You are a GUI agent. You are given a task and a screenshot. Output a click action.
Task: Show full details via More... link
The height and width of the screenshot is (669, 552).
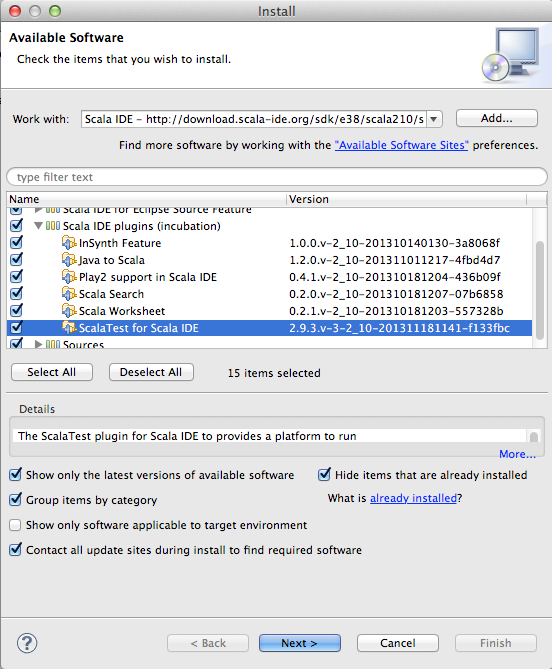(517, 454)
